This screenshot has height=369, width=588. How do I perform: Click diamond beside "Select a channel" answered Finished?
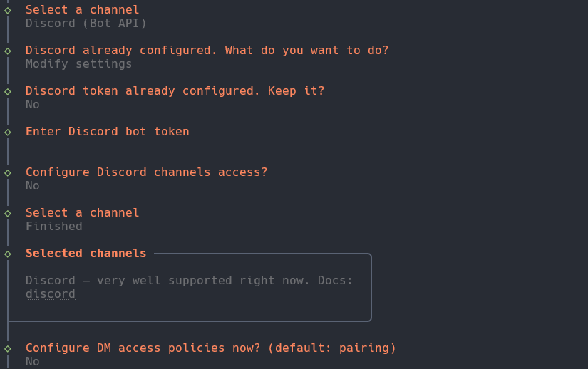pyautogui.click(x=8, y=213)
